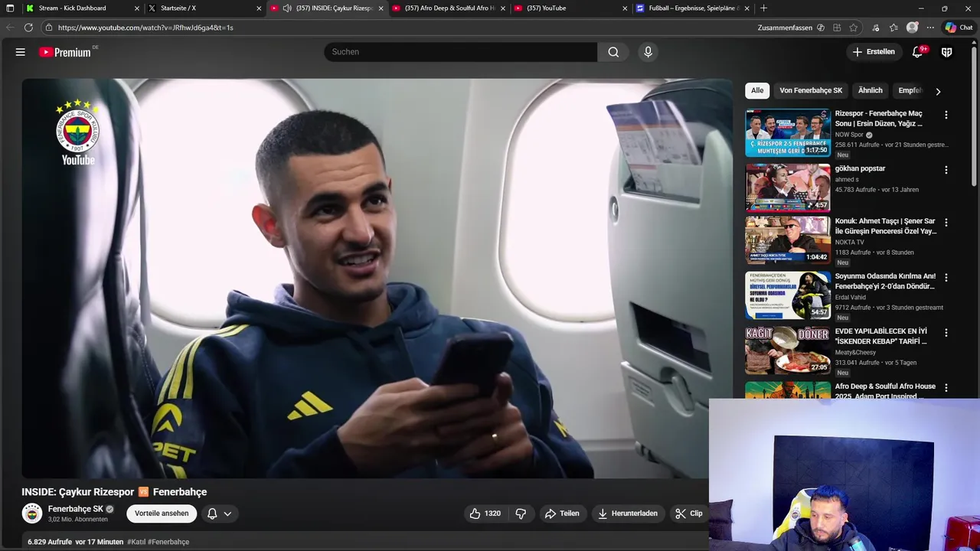Mute the tab via its speaker icon
The image size is (980, 551).
[286, 8]
